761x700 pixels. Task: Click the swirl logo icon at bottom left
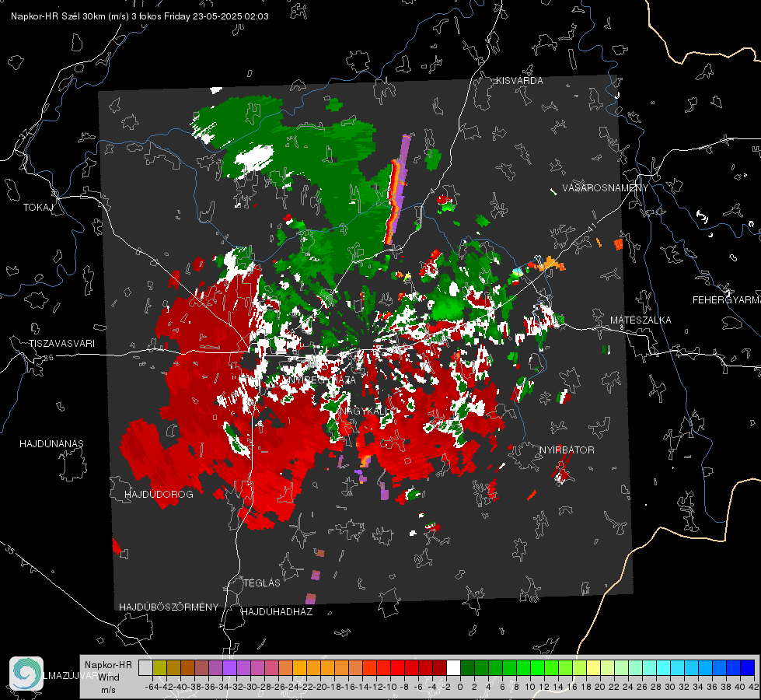coord(26,674)
